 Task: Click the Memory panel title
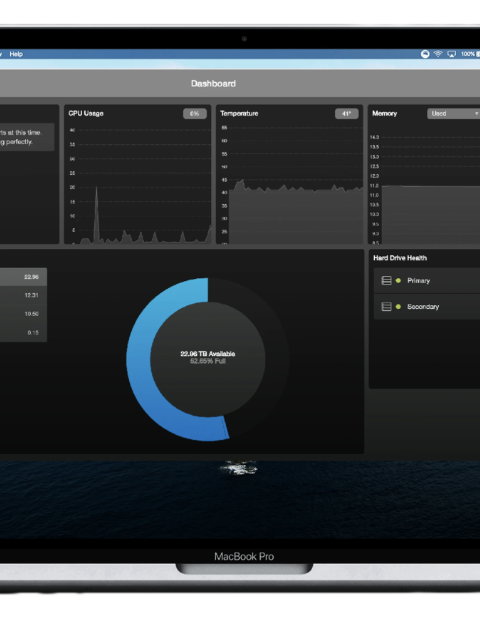[384, 113]
